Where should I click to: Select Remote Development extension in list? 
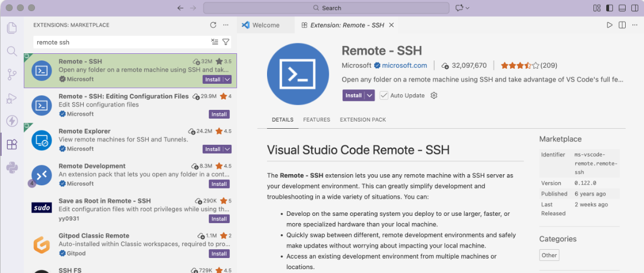coord(130,175)
